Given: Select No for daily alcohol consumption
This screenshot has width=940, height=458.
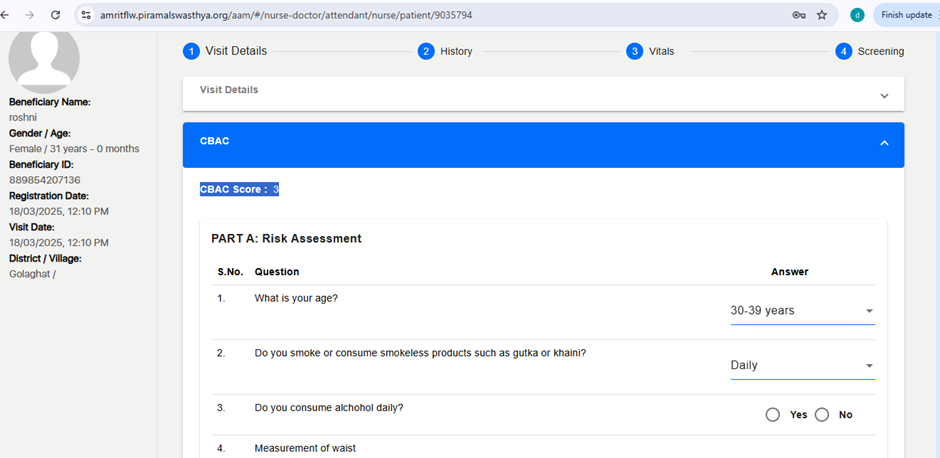Looking at the screenshot, I should 822,415.
